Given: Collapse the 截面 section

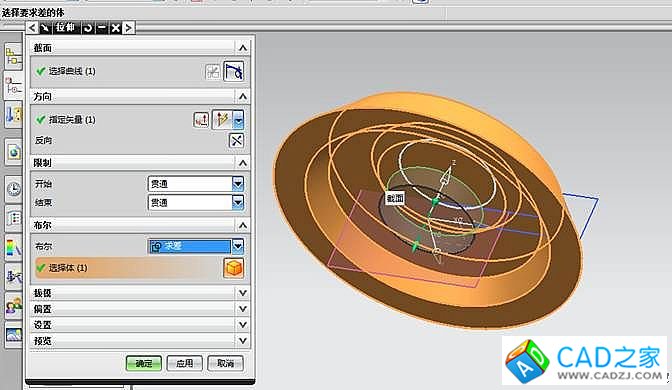Looking at the screenshot, I should [243, 48].
